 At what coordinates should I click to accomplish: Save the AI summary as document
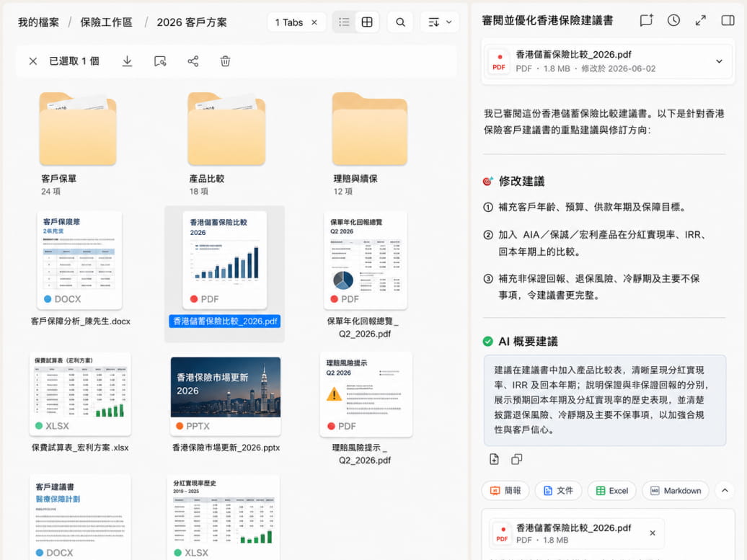pyautogui.click(x=494, y=459)
